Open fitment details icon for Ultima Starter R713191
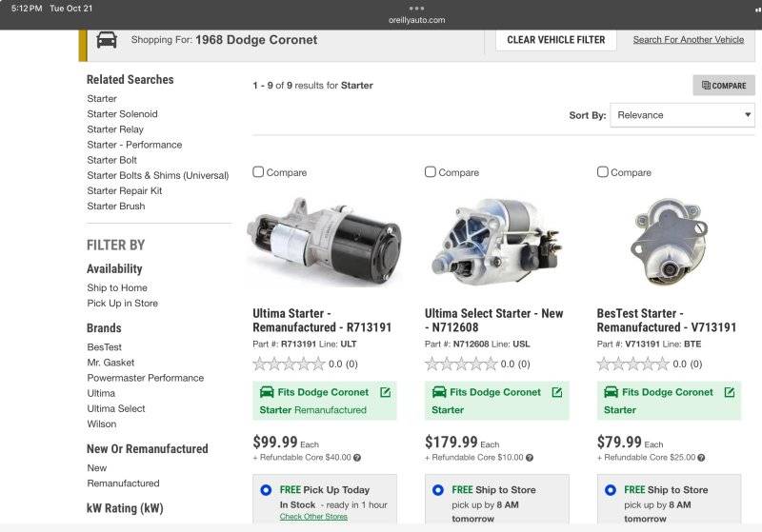Image resolution: width=762 pixels, height=532 pixels. [385, 392]
